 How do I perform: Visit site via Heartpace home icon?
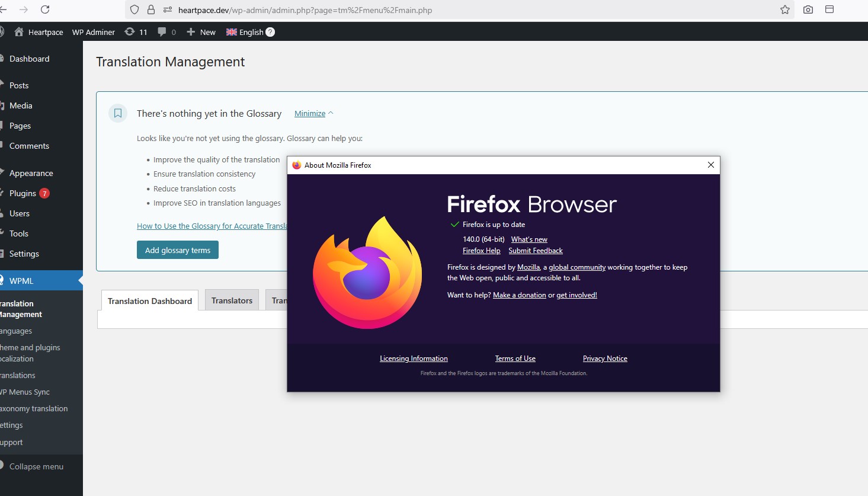point(19,32)
